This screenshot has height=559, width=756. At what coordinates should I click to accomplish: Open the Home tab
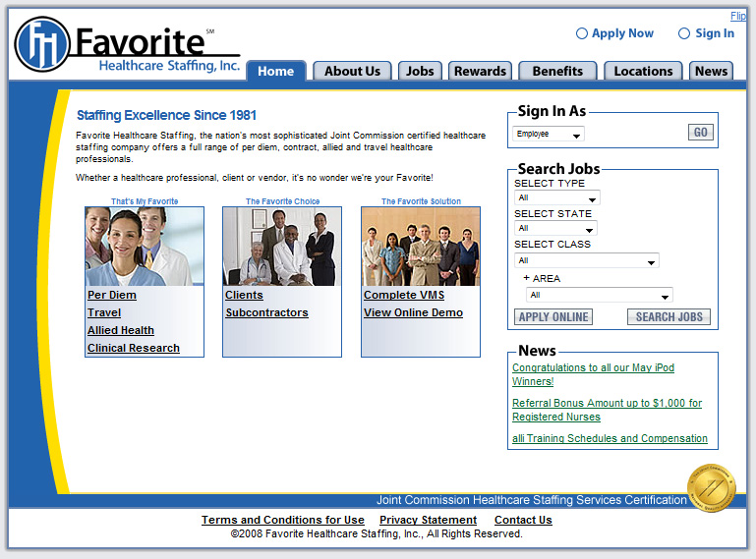point(276,71)
